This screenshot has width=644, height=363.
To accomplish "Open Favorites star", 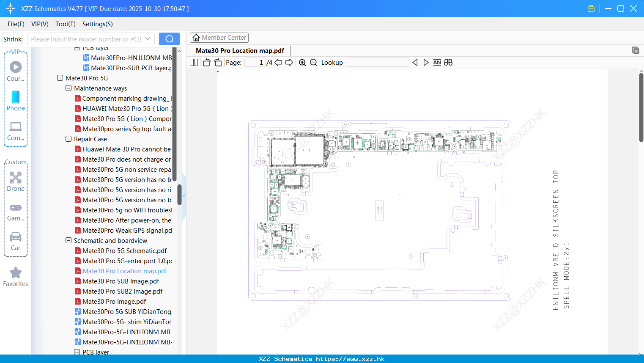I will pos(16,277).
